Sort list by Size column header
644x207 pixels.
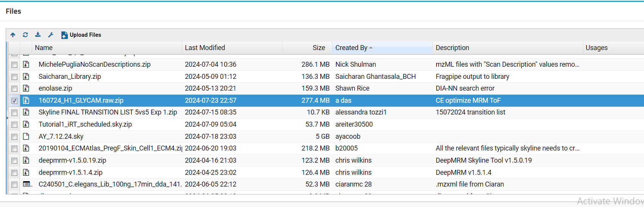coord(318,48)
